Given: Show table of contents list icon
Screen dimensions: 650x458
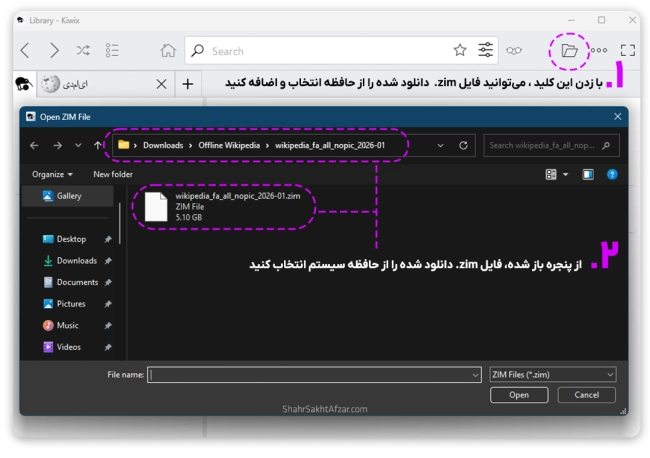Looking at the screenshot, I should [x=112, y=51].
